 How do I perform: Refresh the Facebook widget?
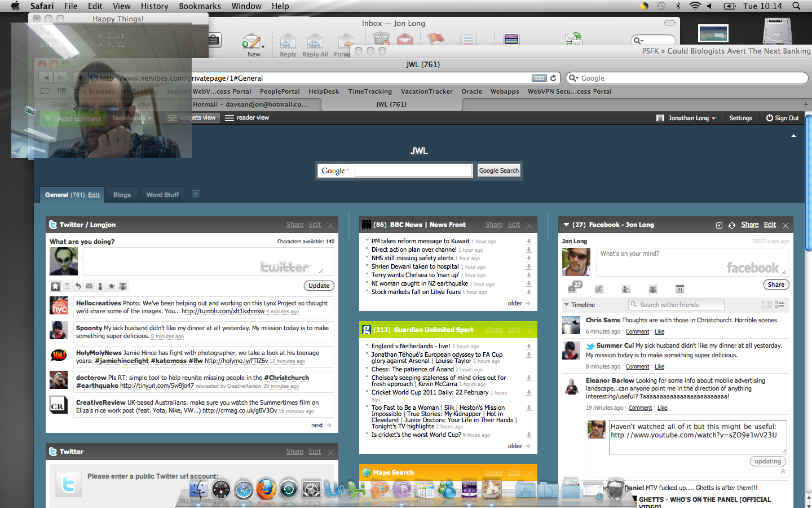732,225
